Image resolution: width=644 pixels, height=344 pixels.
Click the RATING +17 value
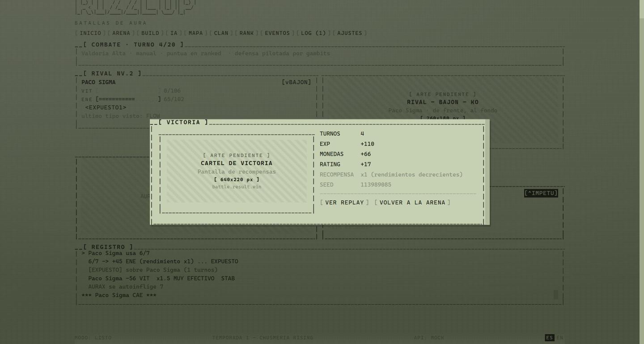(x=366, y=164)
